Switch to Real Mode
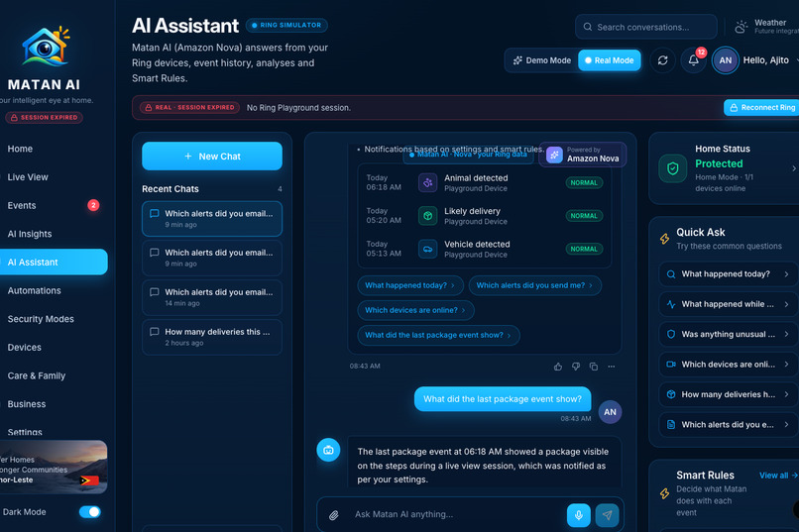The height and width of the screenshot is (532, 799). pyautogui.click(x=609, y=60)
